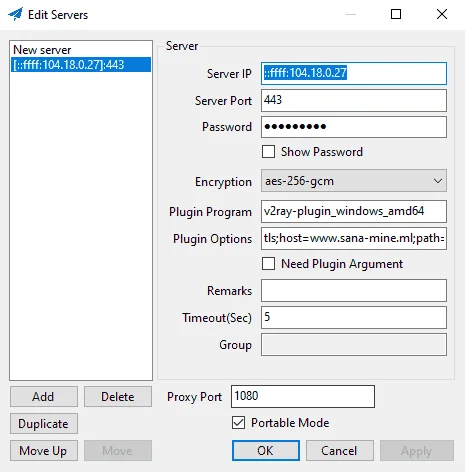Image resolution: width=465 pixels, height=472 pixels.
Task: Select the New server list entry
Action: click(x=81, y=50)
